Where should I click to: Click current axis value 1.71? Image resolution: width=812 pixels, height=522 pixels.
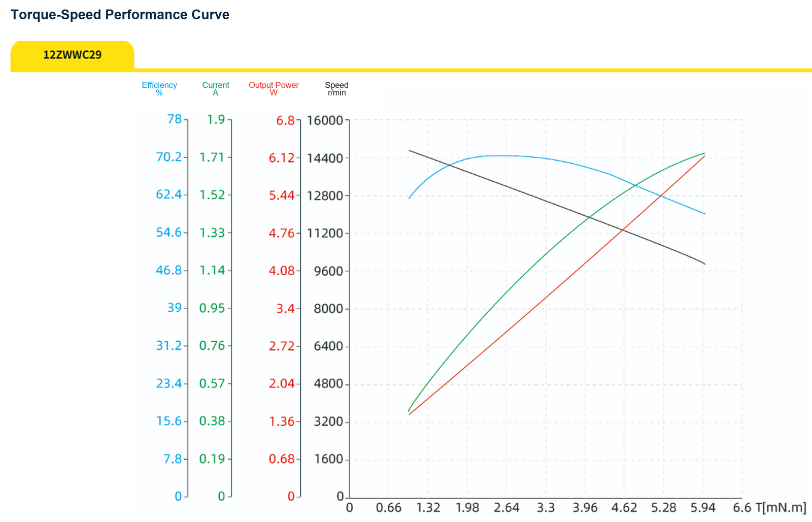(x=212, y=157)
